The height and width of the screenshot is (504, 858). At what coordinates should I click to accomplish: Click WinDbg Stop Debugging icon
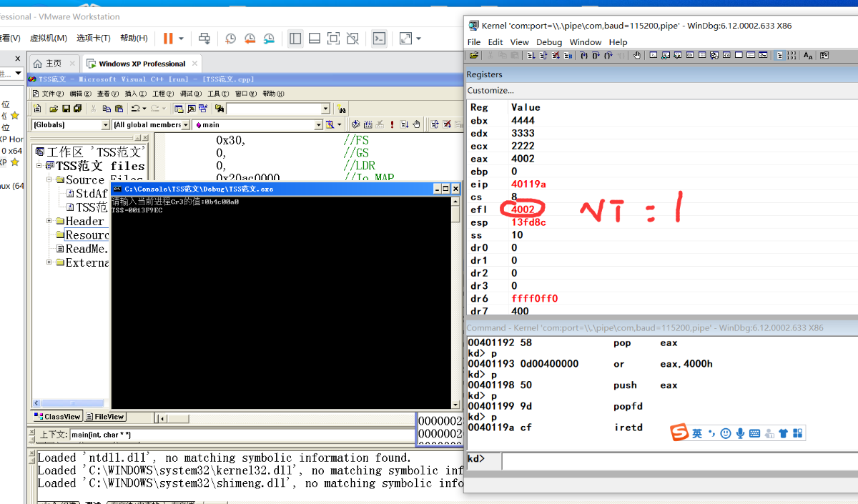pyautogui.click(x=556, y=55)
